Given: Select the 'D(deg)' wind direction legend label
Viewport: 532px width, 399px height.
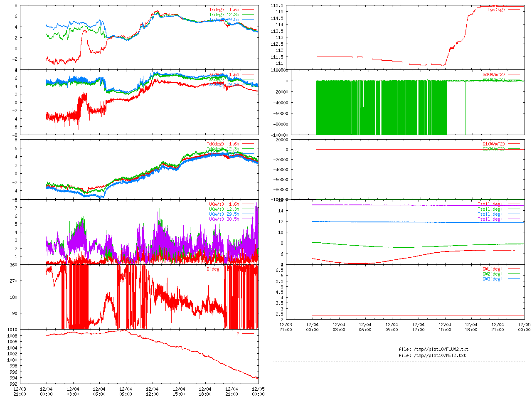Looking at the screenshot, I should pyautogui.click(x=214, y=269).
